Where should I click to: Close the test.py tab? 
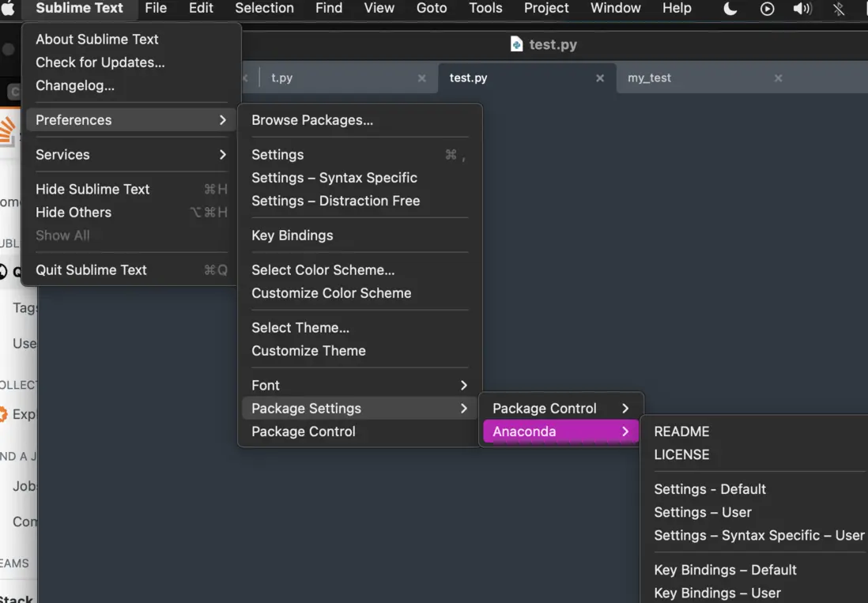(x=600, y=78)
